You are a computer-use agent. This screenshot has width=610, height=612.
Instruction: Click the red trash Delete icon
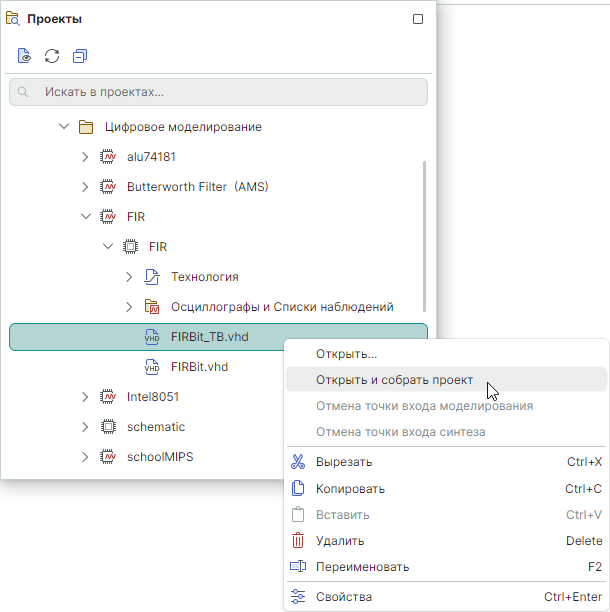point(297,541)
